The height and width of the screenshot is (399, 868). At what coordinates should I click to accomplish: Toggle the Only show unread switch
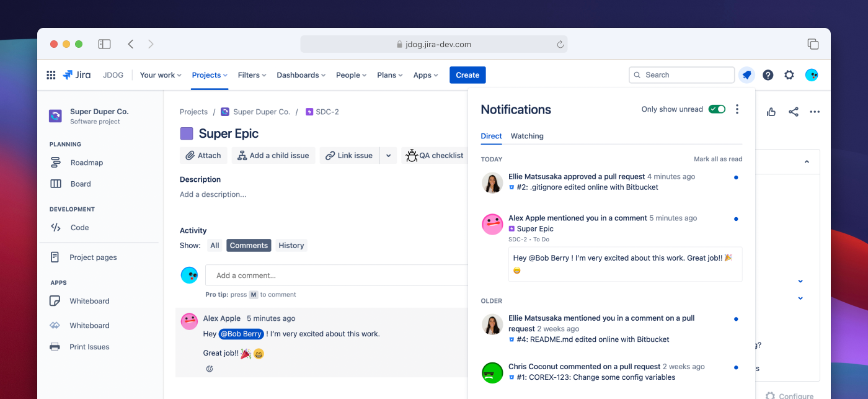pyautogui.click(x=717, y=109)
